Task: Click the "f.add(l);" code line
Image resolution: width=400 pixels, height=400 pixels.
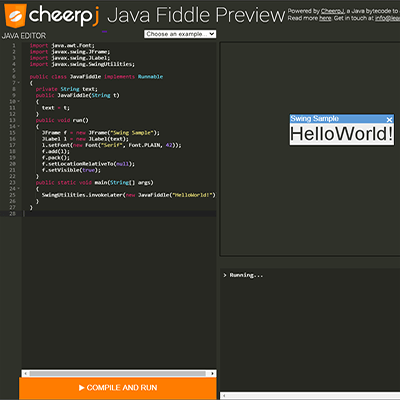Action: click(56, 151)
